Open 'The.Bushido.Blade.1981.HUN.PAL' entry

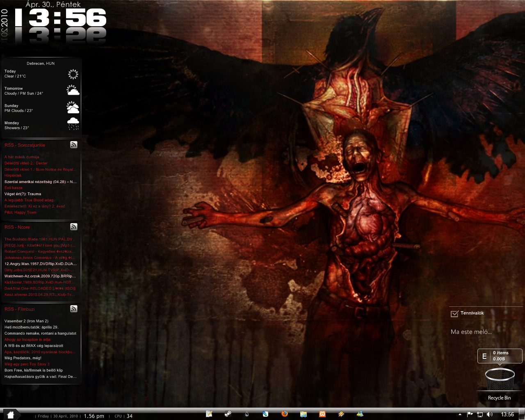(x=40, y=239)
